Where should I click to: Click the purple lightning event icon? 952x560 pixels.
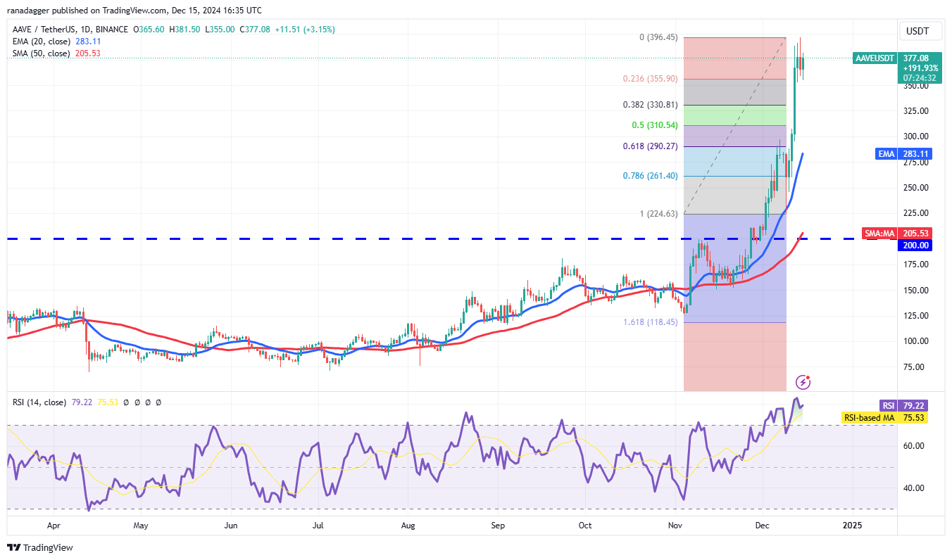803,382
